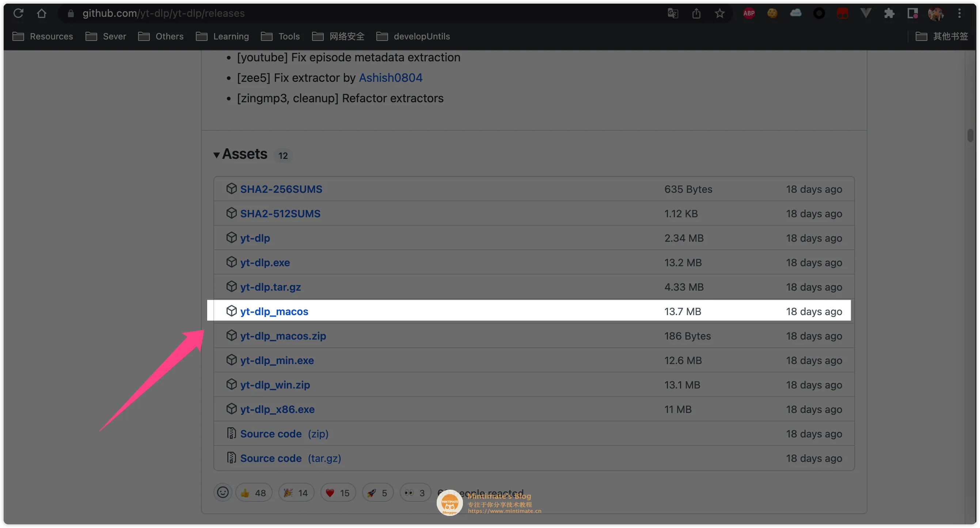Open the Sever bookmarks folder
Viewport: 980px width, 528px height.
tap(106, 36)
